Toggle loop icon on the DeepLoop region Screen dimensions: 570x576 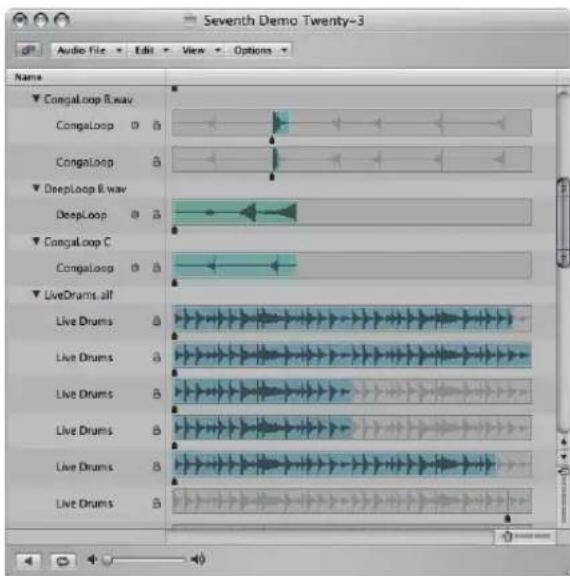135,214
